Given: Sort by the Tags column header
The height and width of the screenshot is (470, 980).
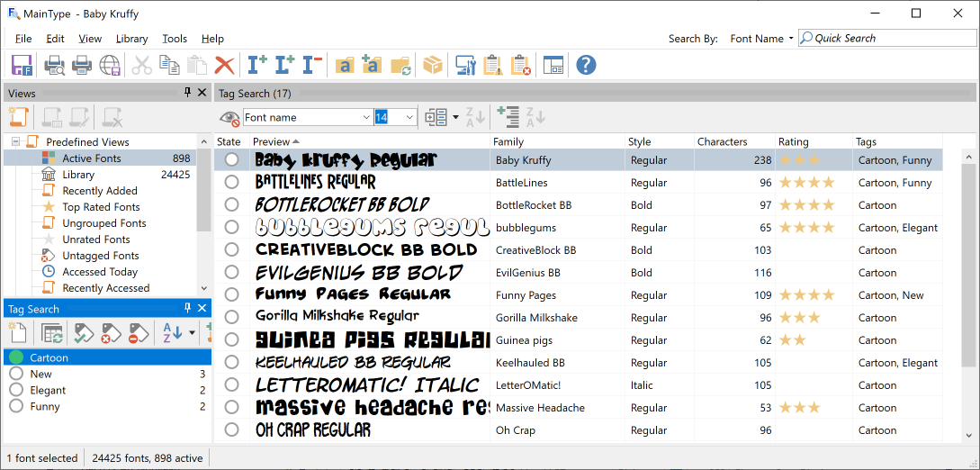Looking at the screenshot, I should [x=897, y=142].
